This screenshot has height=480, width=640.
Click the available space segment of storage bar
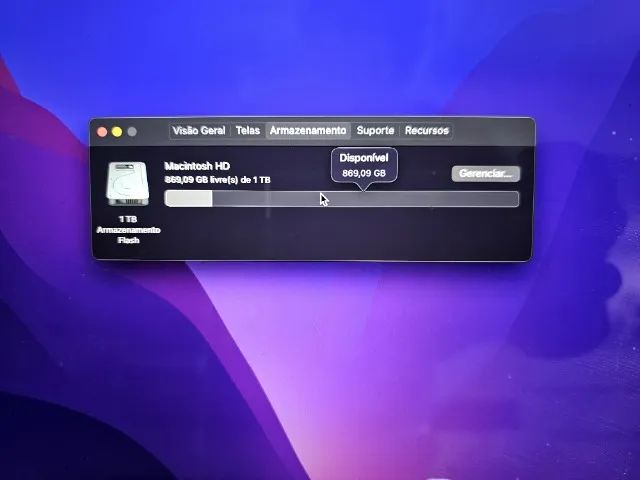coord(366,199)
